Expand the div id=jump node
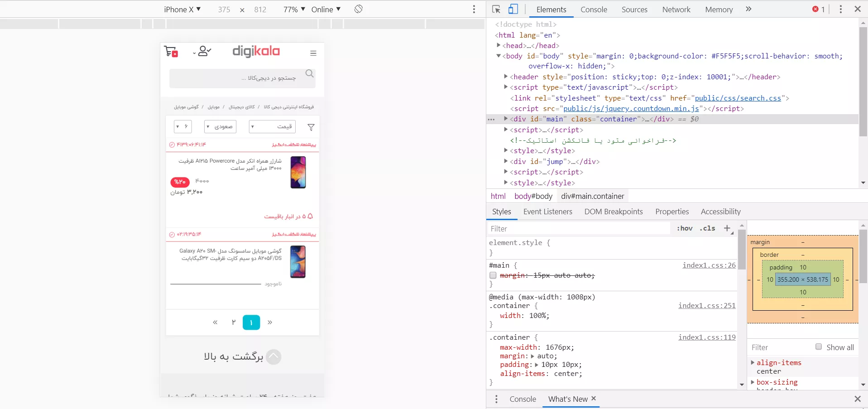This screenshot has height=409, width=868. pos(506,161)
